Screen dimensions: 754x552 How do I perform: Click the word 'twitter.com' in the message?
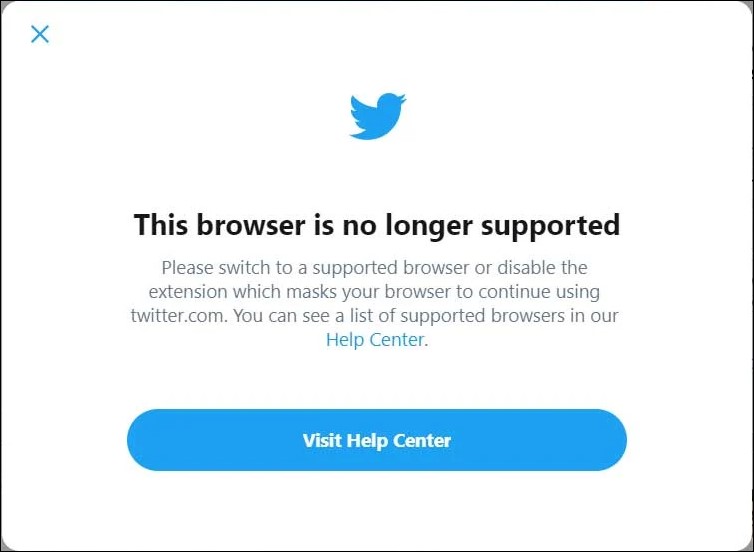177,316
